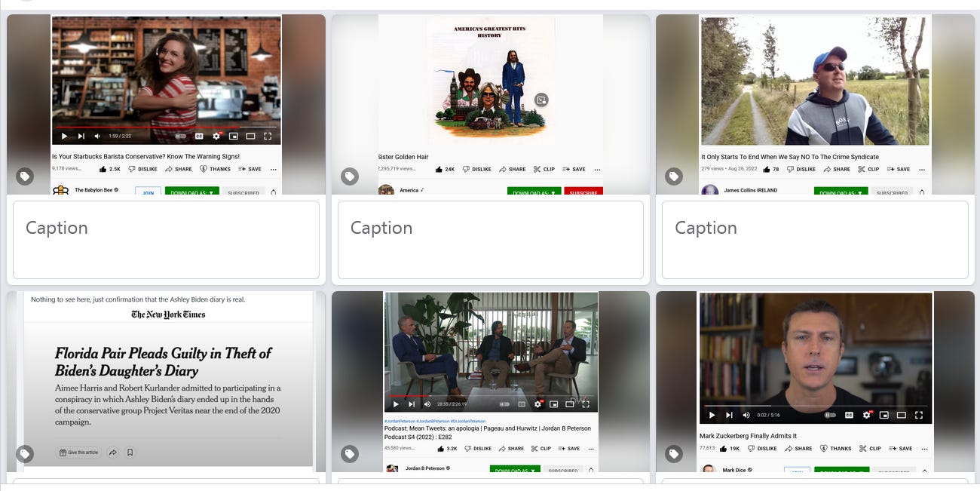Click the tag icon on the Sister Golden Hair image

coord(350,176)
